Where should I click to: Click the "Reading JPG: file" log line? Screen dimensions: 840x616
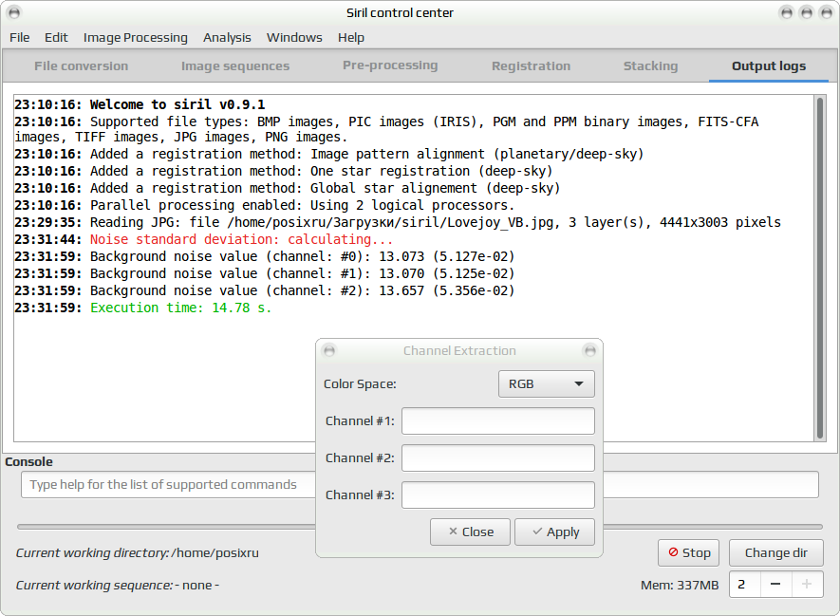[x=398, y=222]
